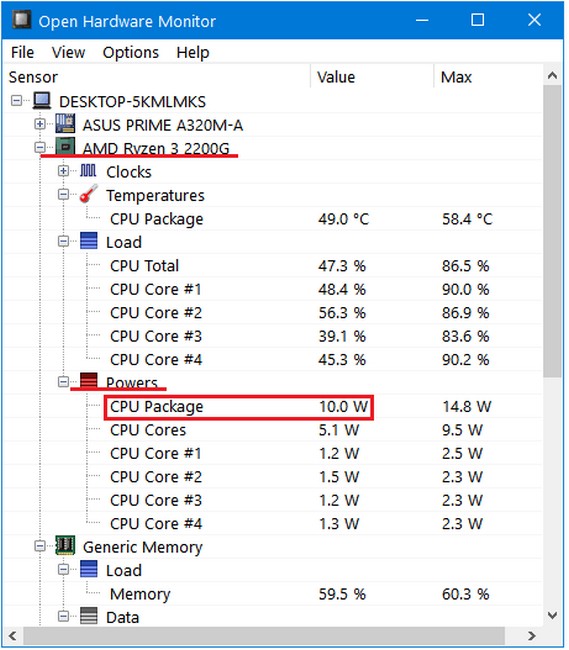Image resolution: width=569 pixels, height=650 pixels.
Task: Click the Temperatures thermometer icon
Action: point(88,194)
